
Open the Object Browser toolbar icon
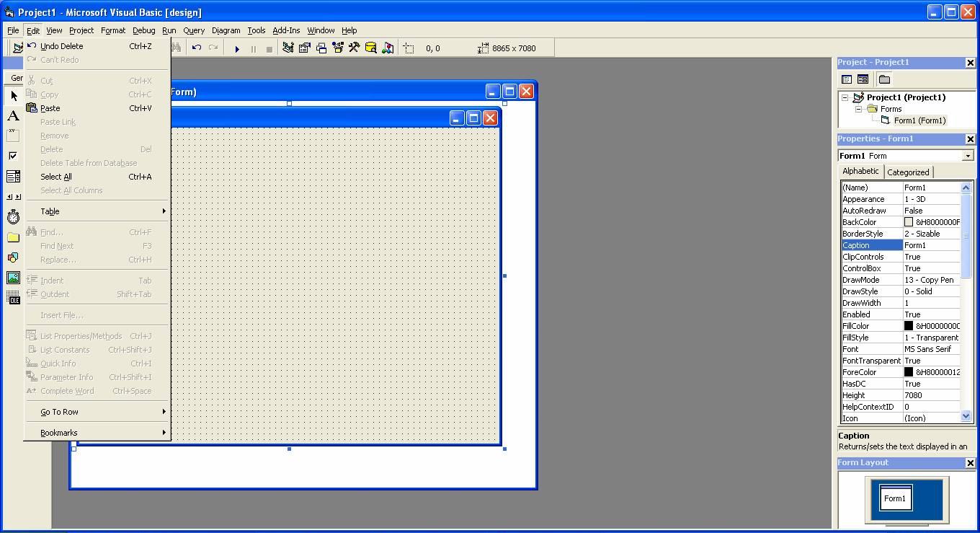pyautogui.click(x=338, y=48)
